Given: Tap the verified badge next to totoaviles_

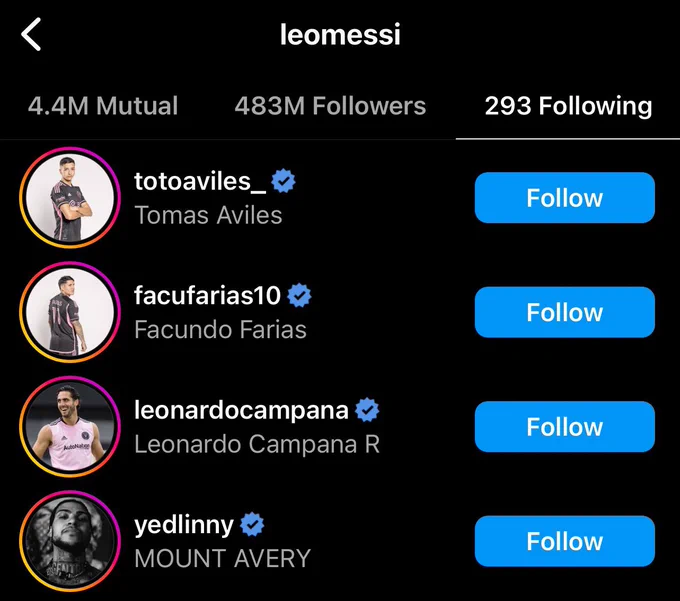Looking at the screenshot, I should coord(284,181).
